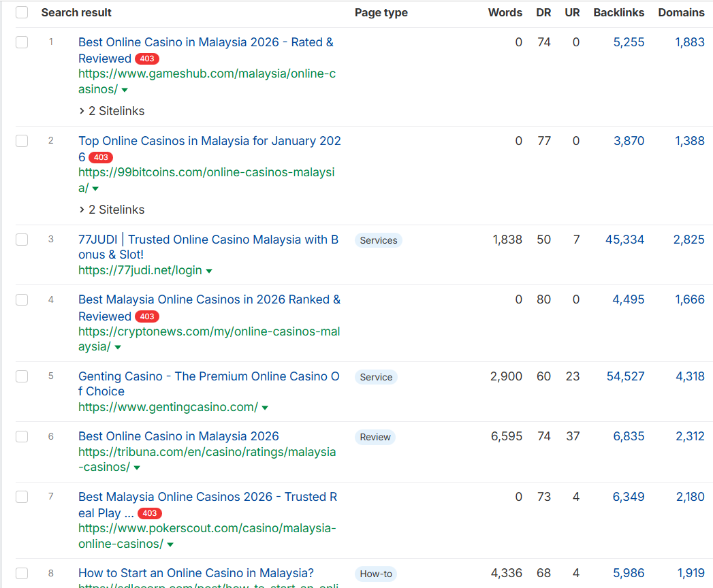The height and width of the screenshot is (588, 713).
Task: Check the box for result number 3
Action: pyautogui.click(x=22, y=240)
